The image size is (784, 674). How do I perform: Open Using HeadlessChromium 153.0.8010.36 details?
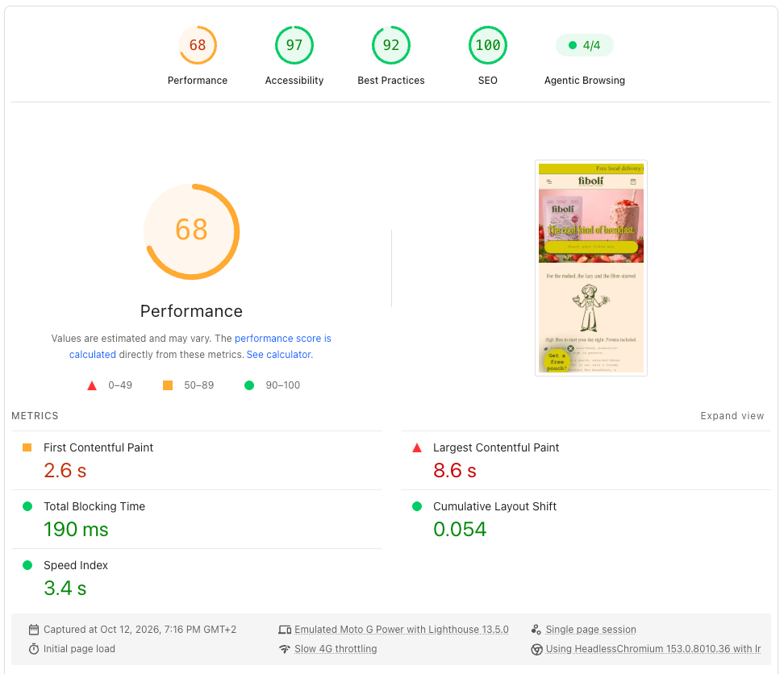[653, 649]
